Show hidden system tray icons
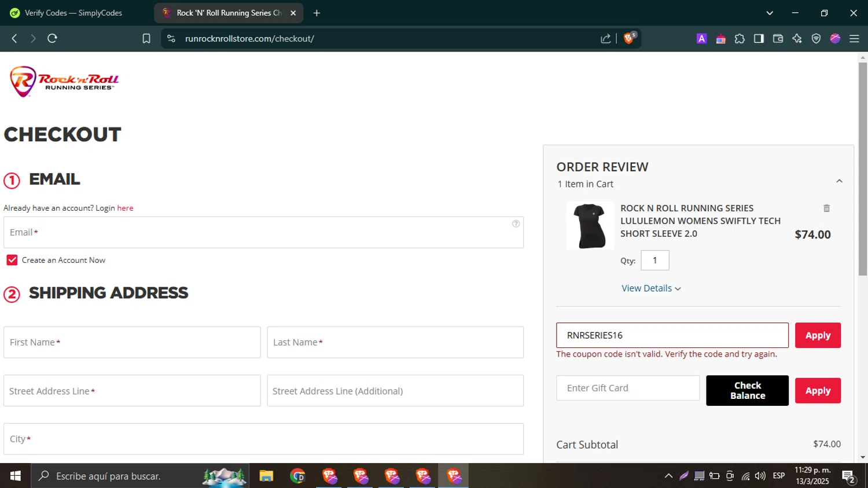 click(x=668, y=476)
